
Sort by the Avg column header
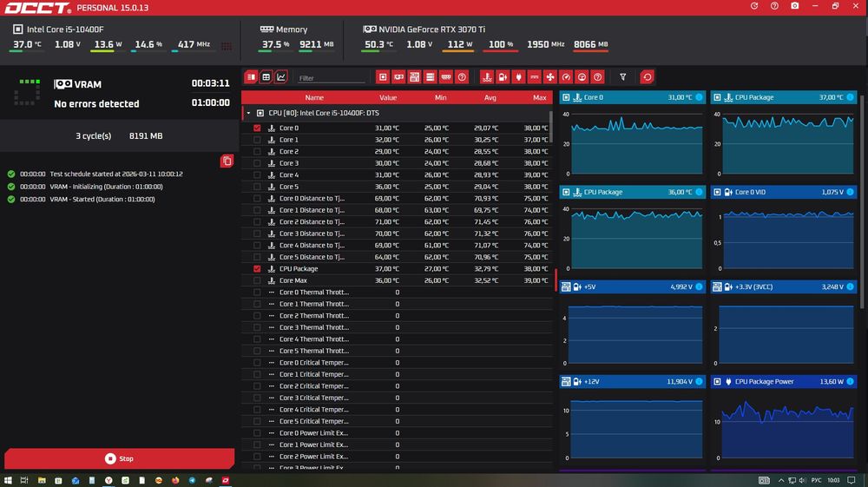point(490,97)
